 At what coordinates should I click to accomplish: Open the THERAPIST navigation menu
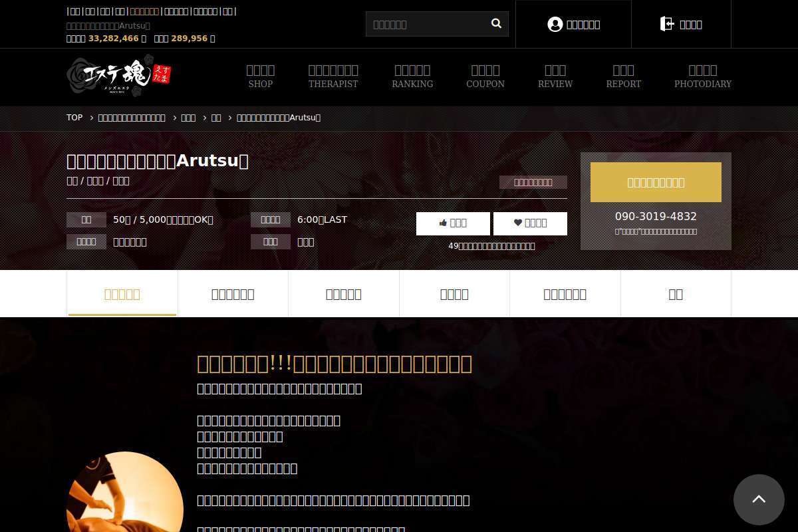pyautogui.click(x=333, y=76)
